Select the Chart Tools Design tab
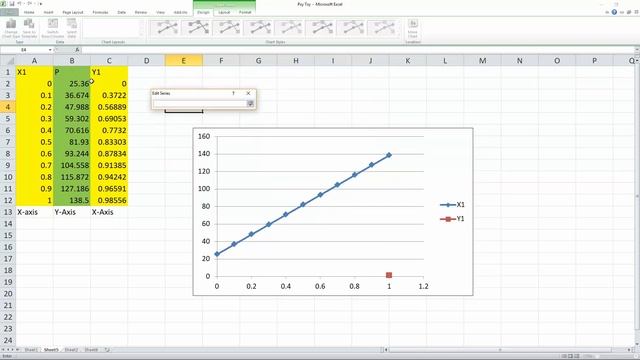The height and width of the screenshot is (360, 640). pyautogui.click(x=203, y=12)
